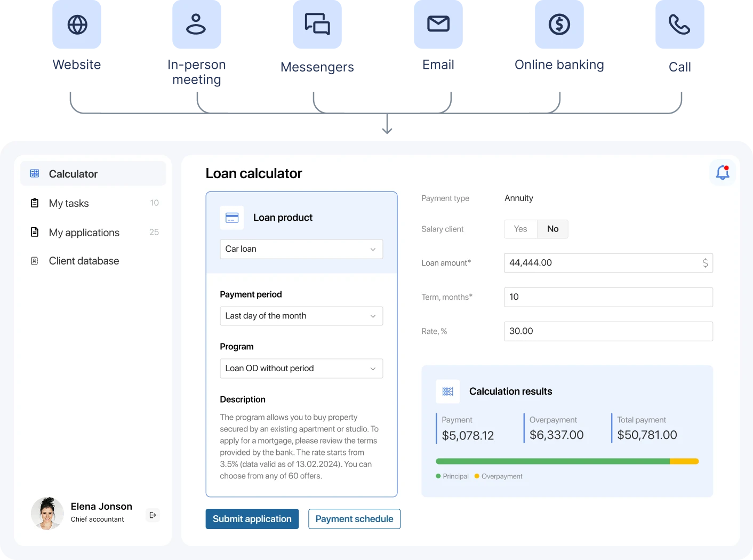
Task: Open the Payment schedule
Action: (354, 519)
